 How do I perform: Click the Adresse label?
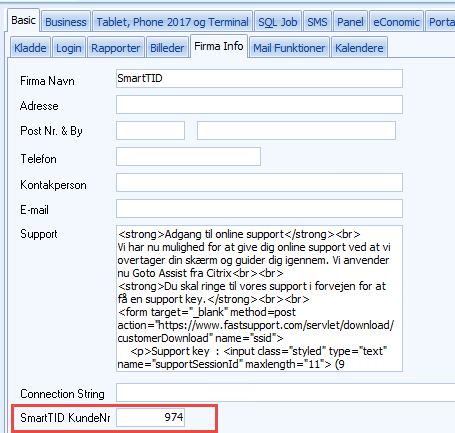pyautogui.click(x=39, y=106)
